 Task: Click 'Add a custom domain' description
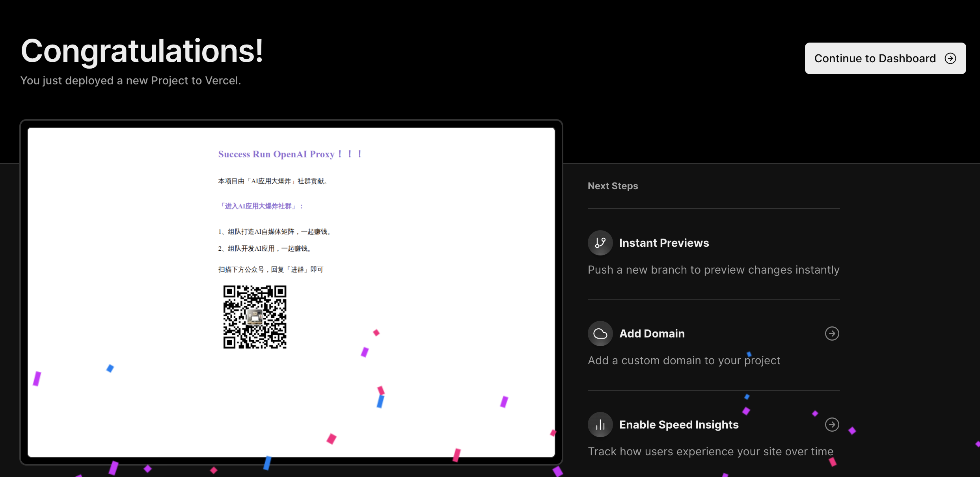coord(684,360)
